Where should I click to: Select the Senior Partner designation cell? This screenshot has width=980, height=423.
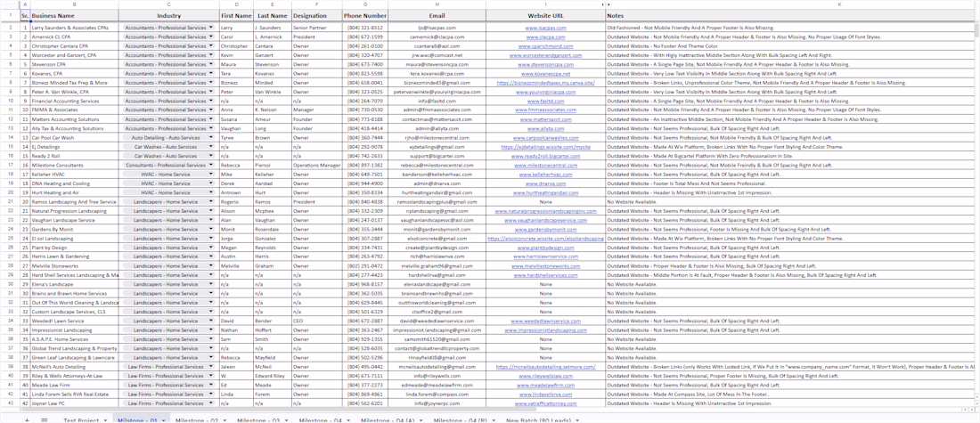[x=317, y=28]
